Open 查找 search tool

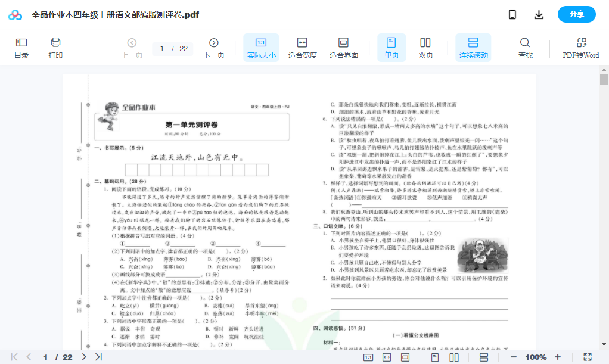click(525, 48)
